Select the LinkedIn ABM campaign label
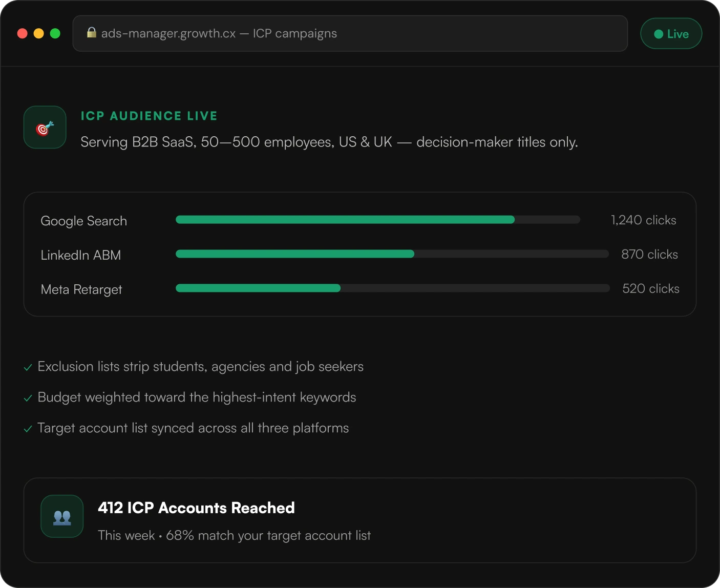This screenshot has height=588, width=720. pyautogui.click(x=81, y=255)
